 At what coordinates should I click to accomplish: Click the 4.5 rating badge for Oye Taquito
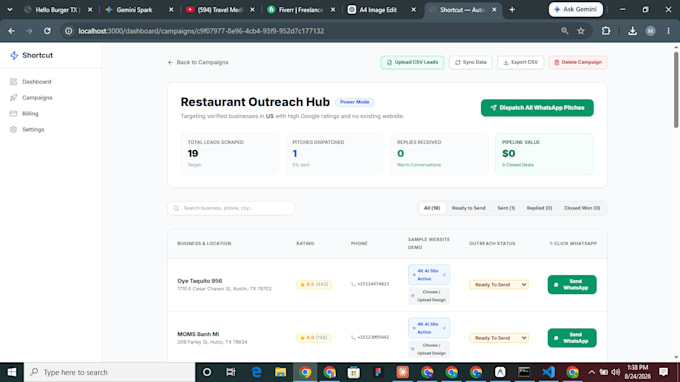(x=314, y=284)
